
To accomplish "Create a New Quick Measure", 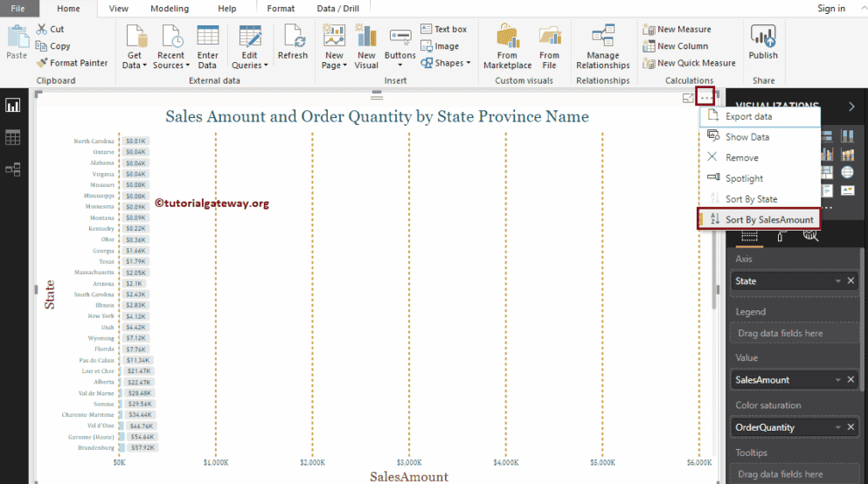I will [689, 63].
